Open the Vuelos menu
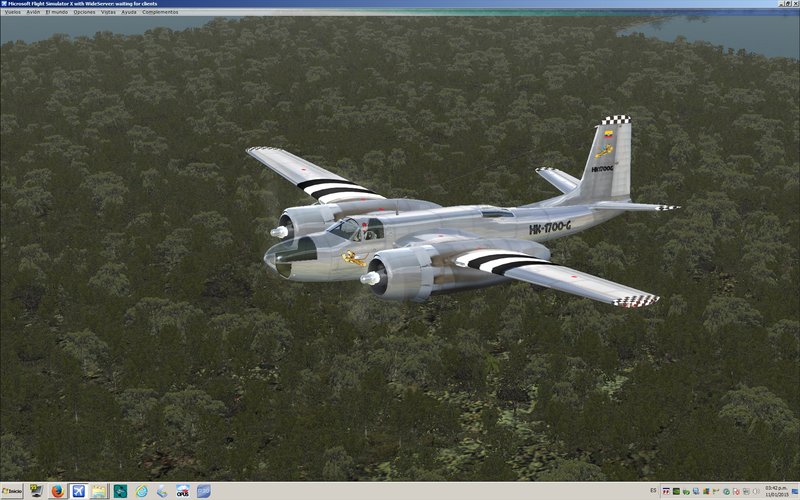Screen dimensions: 800x500 pyautogui.click(x=12, y=12)
